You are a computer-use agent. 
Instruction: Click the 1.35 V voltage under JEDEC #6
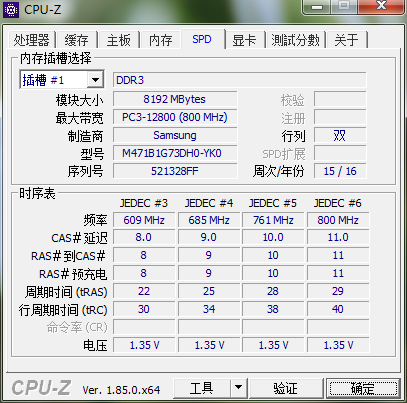click(x=338, y=345)
